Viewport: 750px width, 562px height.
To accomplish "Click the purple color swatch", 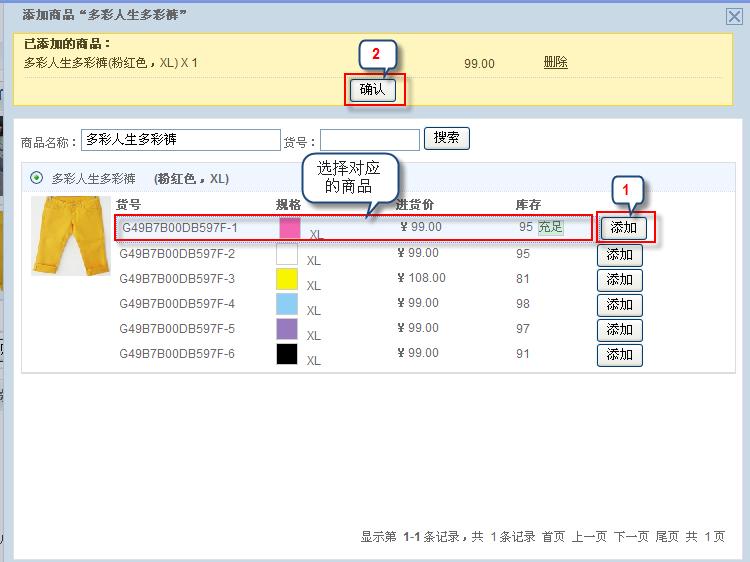I will click(288, 329).
